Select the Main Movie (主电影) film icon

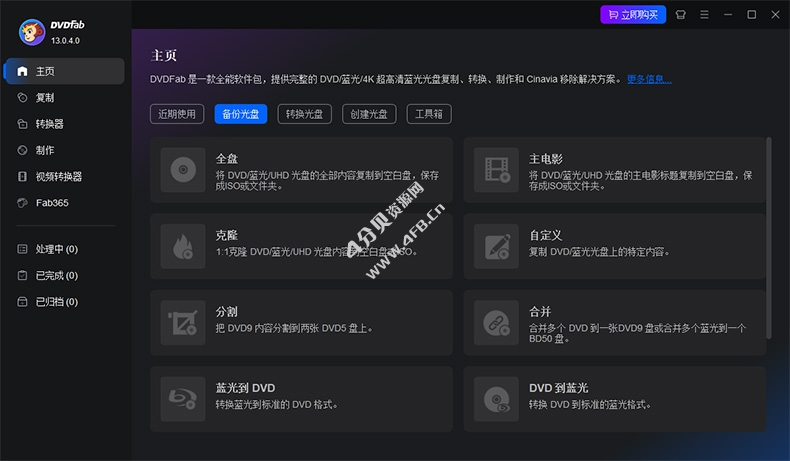coord(496,170)
